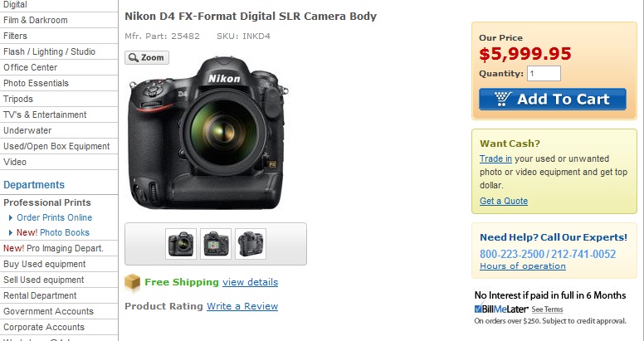Click view details shipping link
The height and width of the screenshot is (341, 644).
pos(250,282)
